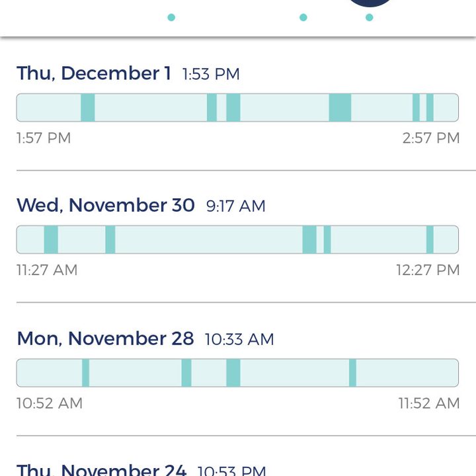Click the 12:27 PM end time label
The image size is (476, 476).
[428, 270]
